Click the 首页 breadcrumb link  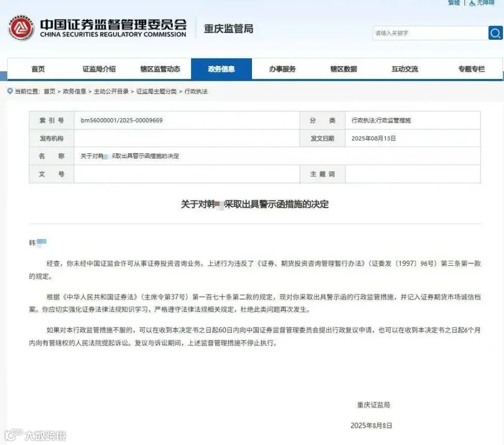pos(49,92)
